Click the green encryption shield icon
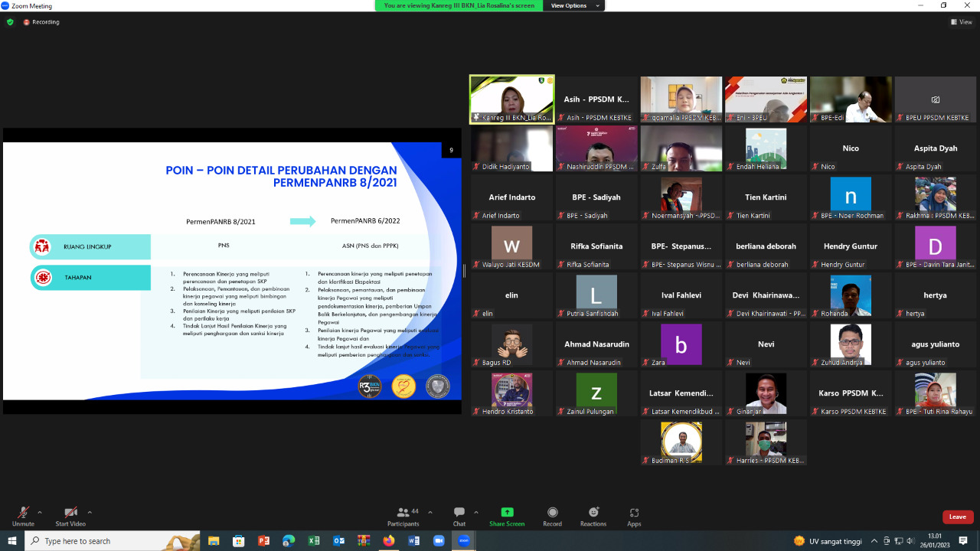The height and width of the screenshot is (551, 980). pos(10,22)
